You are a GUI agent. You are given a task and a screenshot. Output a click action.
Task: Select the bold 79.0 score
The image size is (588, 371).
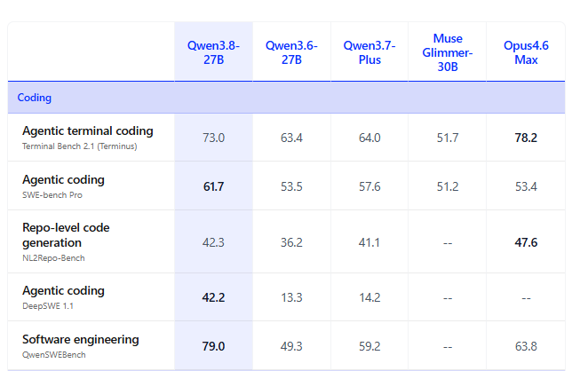[x=213, y=346]
